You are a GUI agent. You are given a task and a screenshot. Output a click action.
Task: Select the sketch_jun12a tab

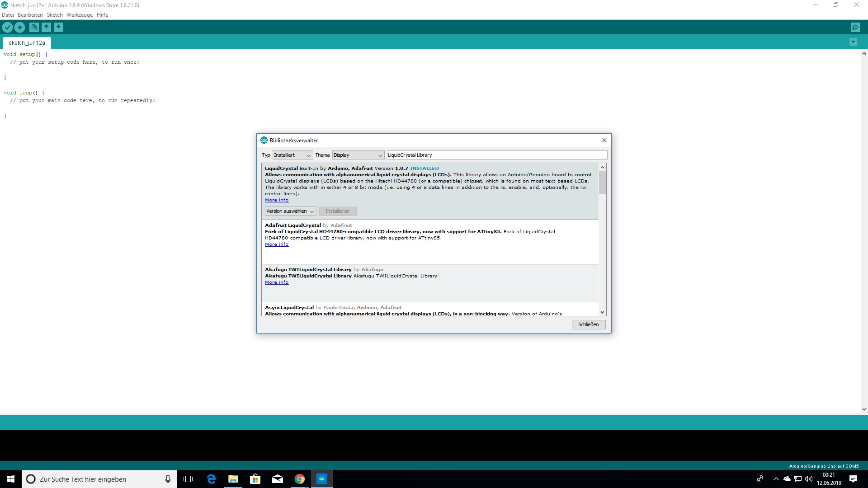pyautogui.click(x=27, y=43)
